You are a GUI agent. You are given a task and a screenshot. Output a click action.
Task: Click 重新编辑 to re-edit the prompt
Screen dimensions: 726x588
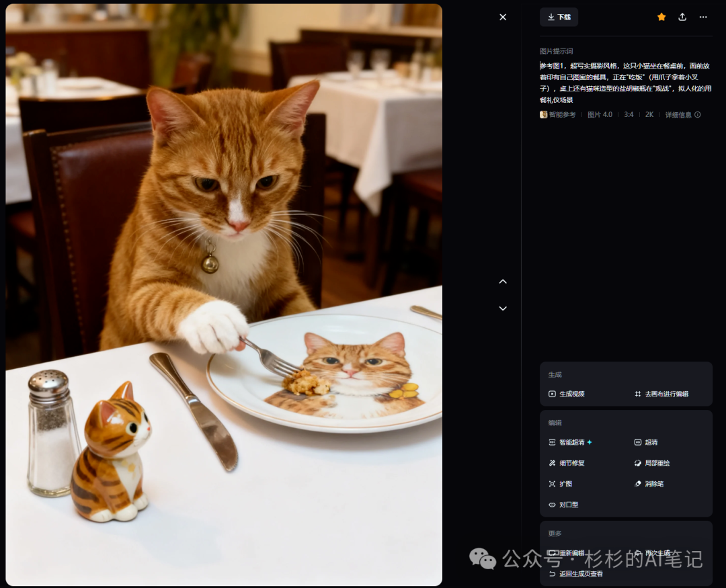[567, 553]
